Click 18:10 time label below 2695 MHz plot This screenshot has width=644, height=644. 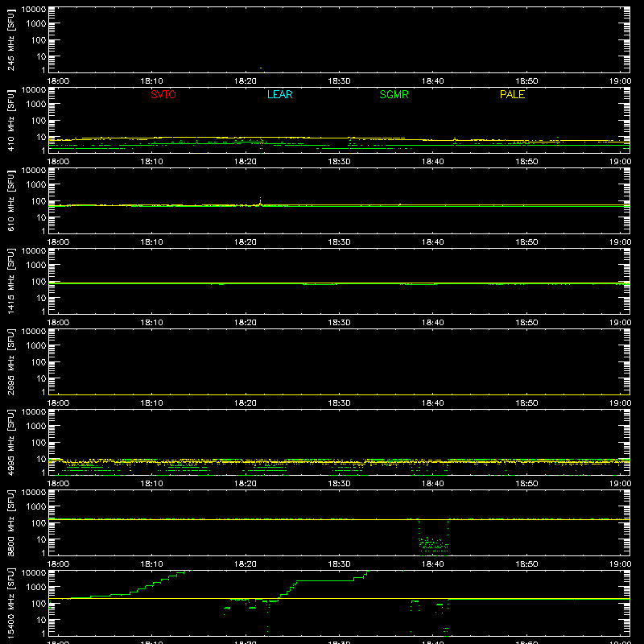click(x=151, y=403)
